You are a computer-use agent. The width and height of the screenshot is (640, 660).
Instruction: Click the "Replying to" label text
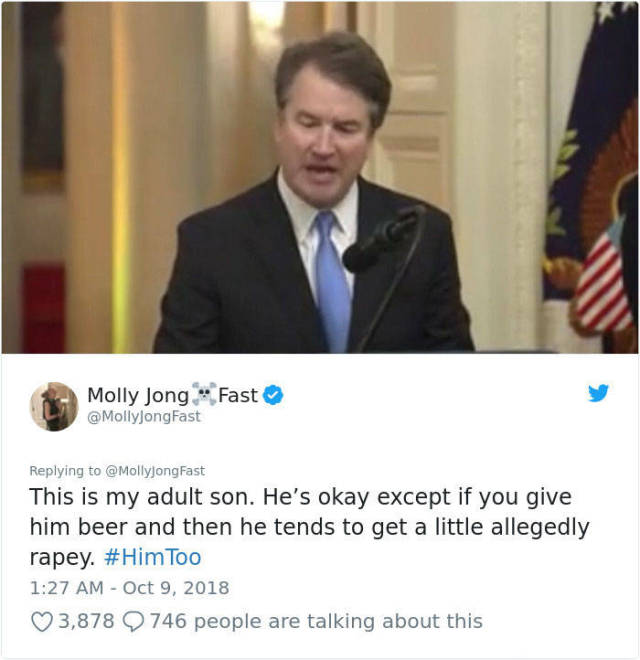pos(65,470)
